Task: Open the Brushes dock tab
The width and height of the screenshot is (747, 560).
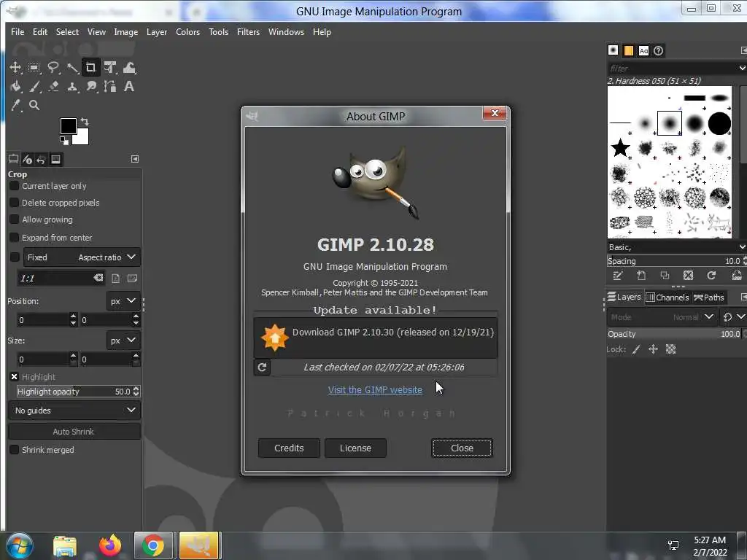Action: pyautogui.click(x=613, y=50)
